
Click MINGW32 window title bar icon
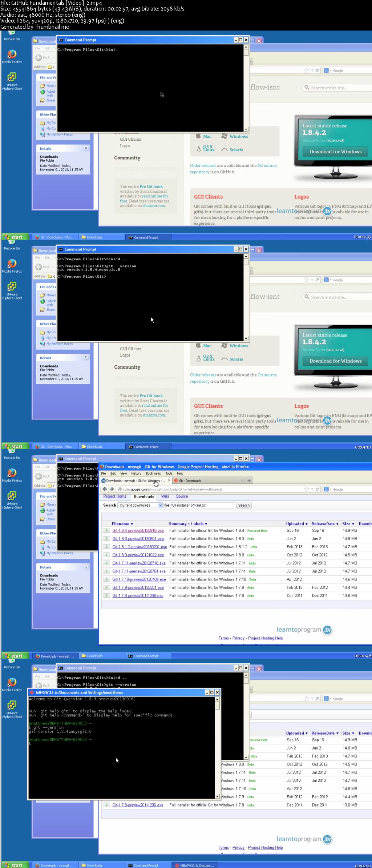[32, 692]
